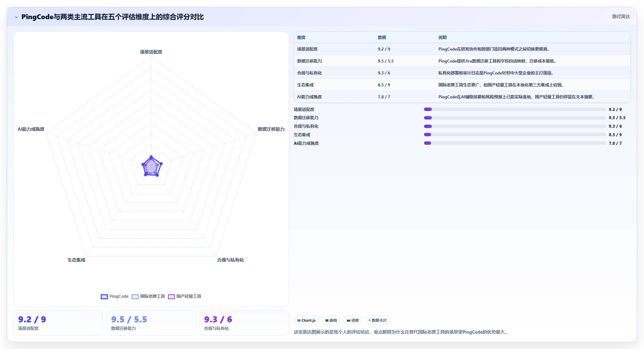Viewport: 644px width, 349px height.
Task: Open the 9.3 / 6 合规与私有化 stat card
Action: point(244,323)
